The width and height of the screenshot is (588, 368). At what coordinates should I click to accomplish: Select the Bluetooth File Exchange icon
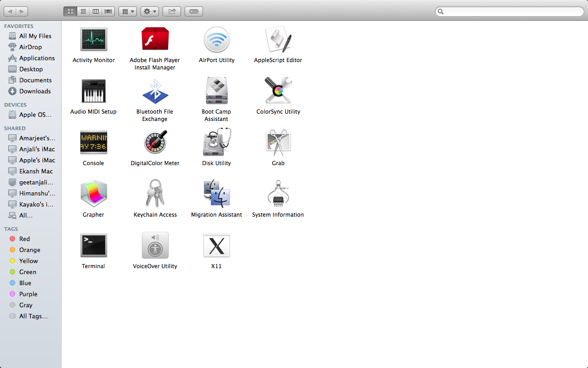(x=155, y=91)
